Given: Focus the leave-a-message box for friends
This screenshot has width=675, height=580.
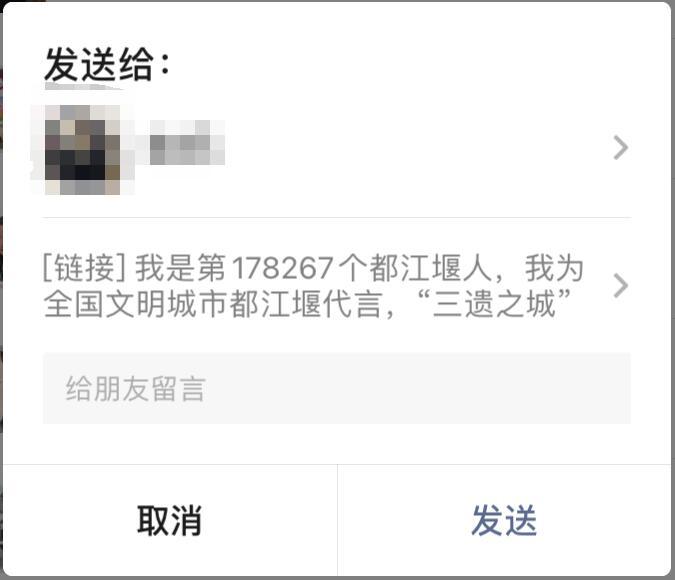Looking at the screenshot, I should click(337, 388).
